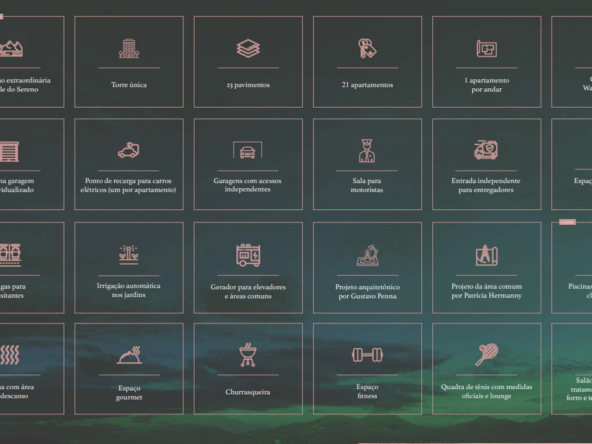Click the mountains icon in the Sereno card

(11, 49)
